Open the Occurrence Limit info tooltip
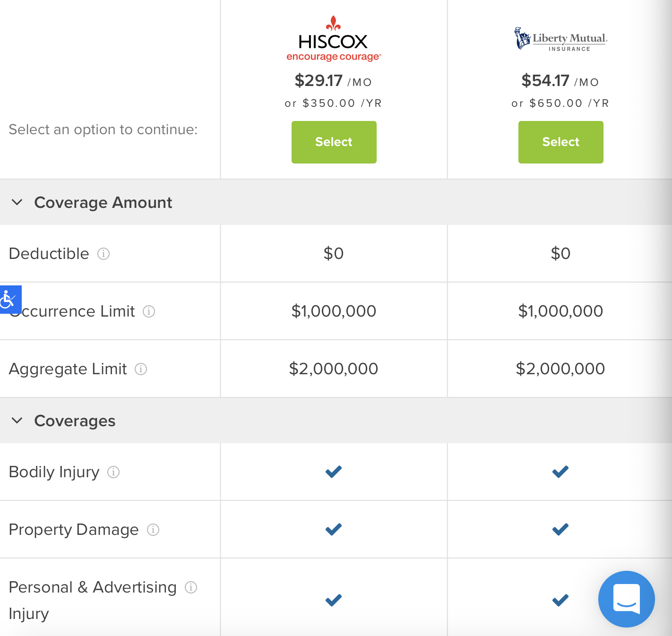The width and height of the screenshot is (672, 636). pos(149,311)
